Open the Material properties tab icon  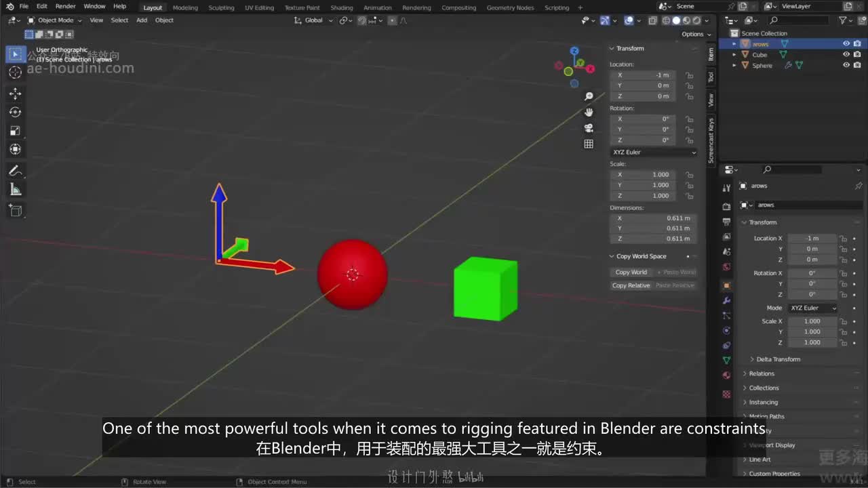(x=726, y=375)
